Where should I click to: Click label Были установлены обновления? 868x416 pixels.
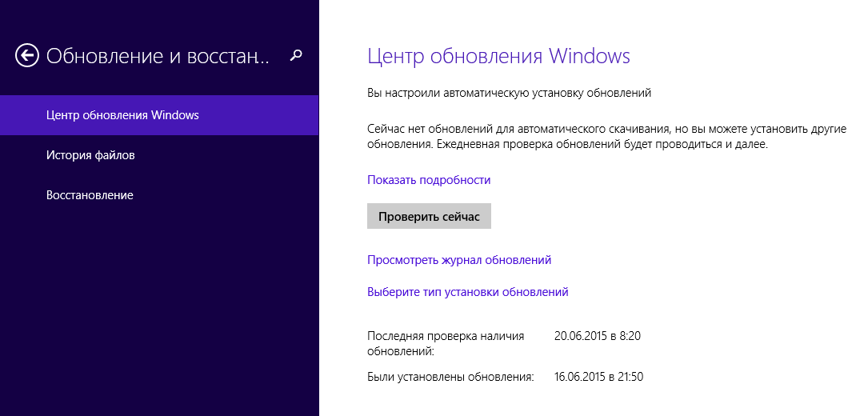coord(450,378)
